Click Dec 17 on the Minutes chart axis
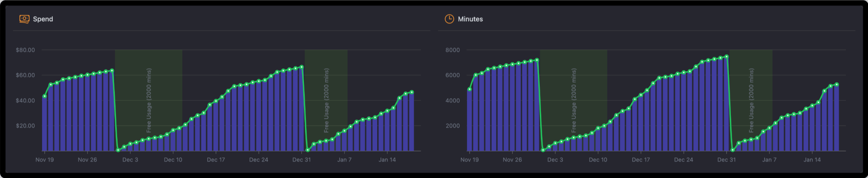Viewport: 868px width, 178px height. pos(641,160)
